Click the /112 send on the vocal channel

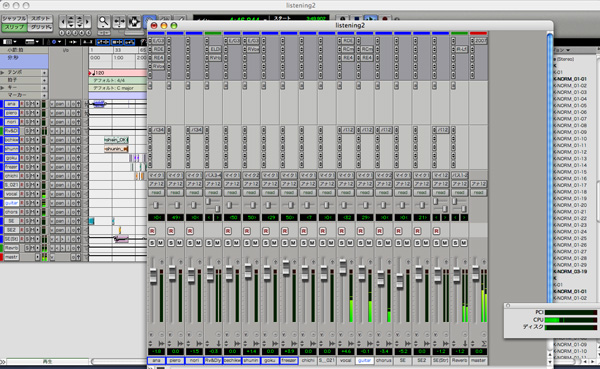click(348, 130)
